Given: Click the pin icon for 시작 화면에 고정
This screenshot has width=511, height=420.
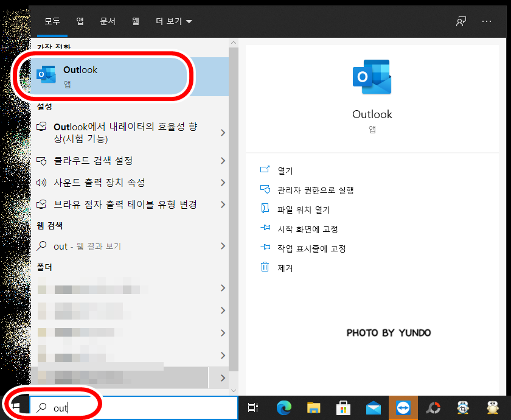Looking at the screenshot, I should (x=265, y=228).
